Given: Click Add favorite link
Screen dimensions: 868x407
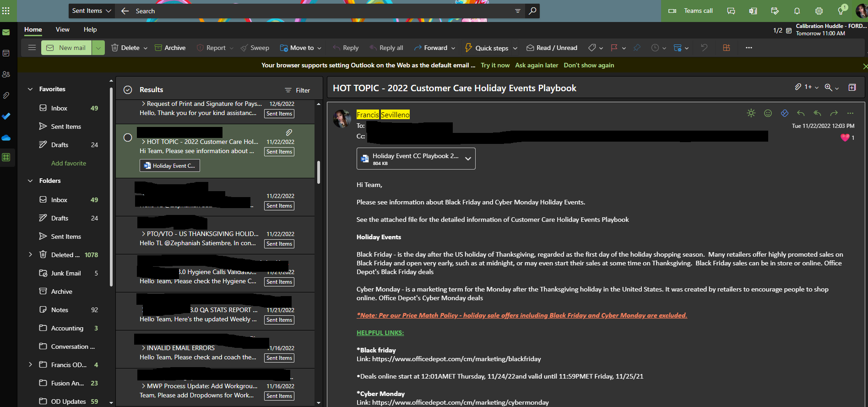Looking at the screenshot, I should (69, 163).
